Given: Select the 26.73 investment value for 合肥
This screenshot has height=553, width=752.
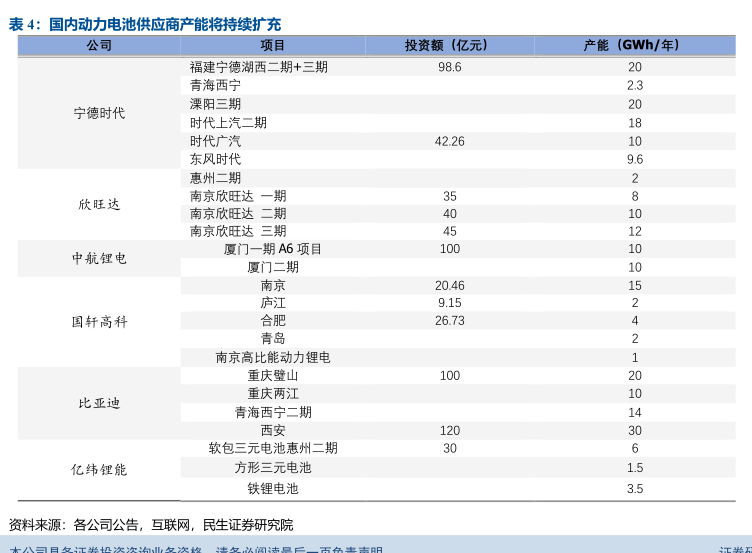Looking at the screenshot, I should [x=449, y=321].
